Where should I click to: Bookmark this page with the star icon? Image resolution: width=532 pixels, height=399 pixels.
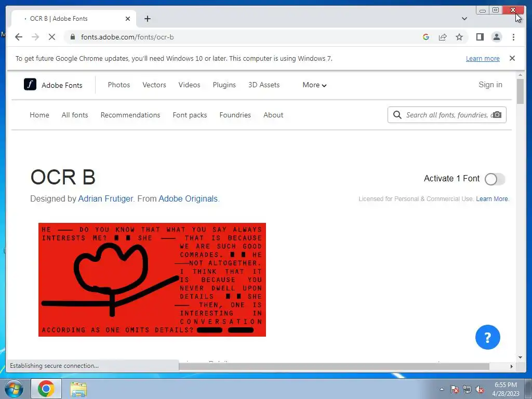coord(459,37)
